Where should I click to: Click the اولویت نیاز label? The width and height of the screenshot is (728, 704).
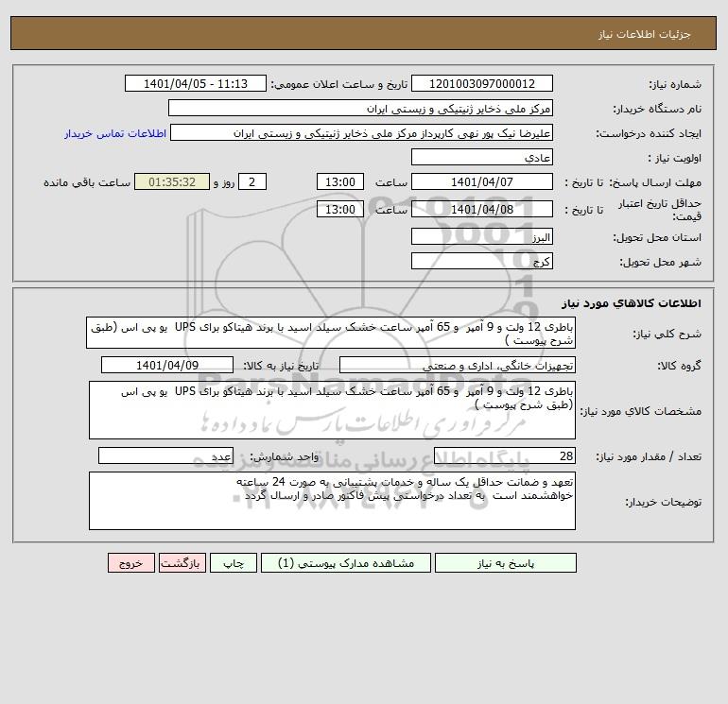pyautogui.click(x=675, y=158)
